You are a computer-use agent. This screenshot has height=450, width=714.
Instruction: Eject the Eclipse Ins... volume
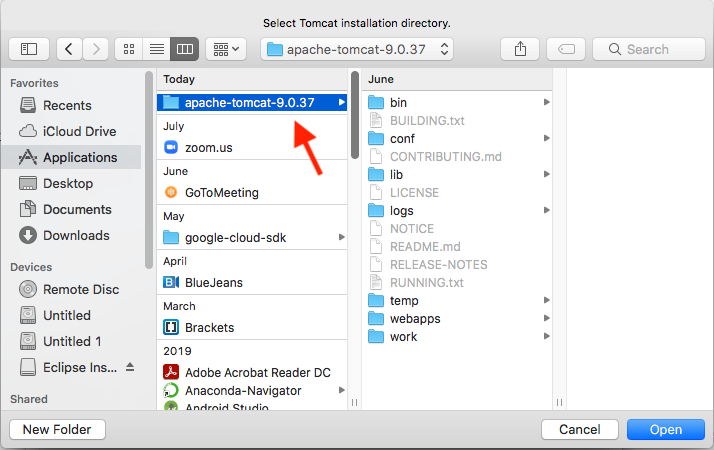pyautogui.click(x=130, y=367)
